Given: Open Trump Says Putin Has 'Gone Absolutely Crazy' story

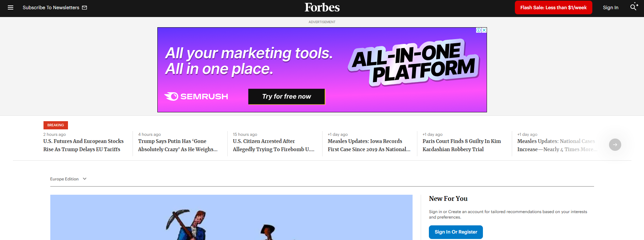Looking at the screenshot, I should pos(178,145).
